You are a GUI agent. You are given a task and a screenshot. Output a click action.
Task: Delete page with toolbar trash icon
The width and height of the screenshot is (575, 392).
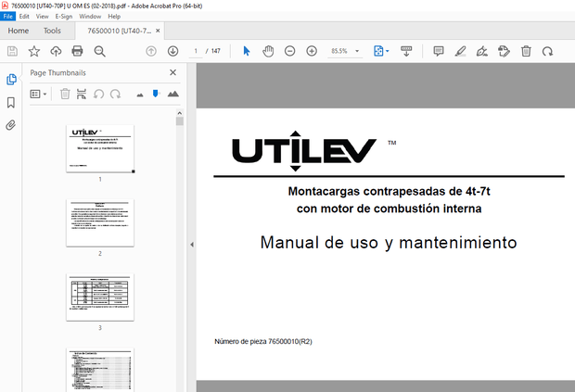point(526,51)
